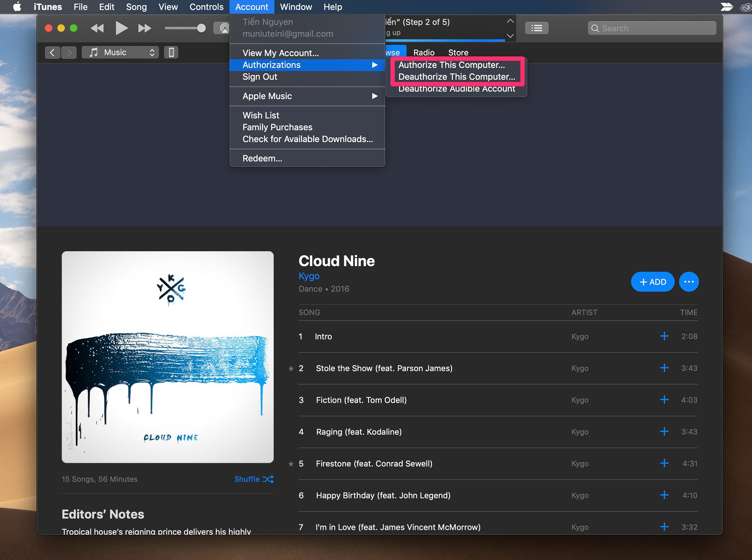Click the fast-forward next track icon
This screenshot has height=560, width=752.
pos(145,28)
